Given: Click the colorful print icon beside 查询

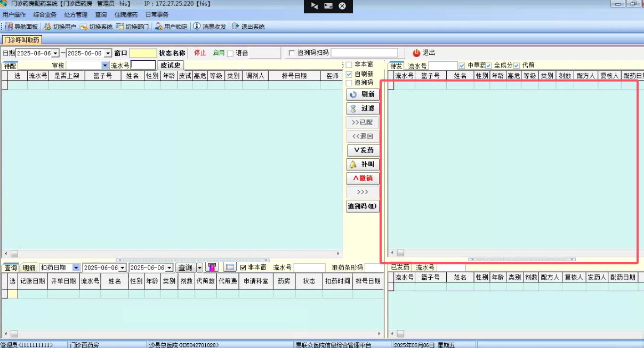Looking at the screenshot, I should pyautogui.click(x=212, y=267).
